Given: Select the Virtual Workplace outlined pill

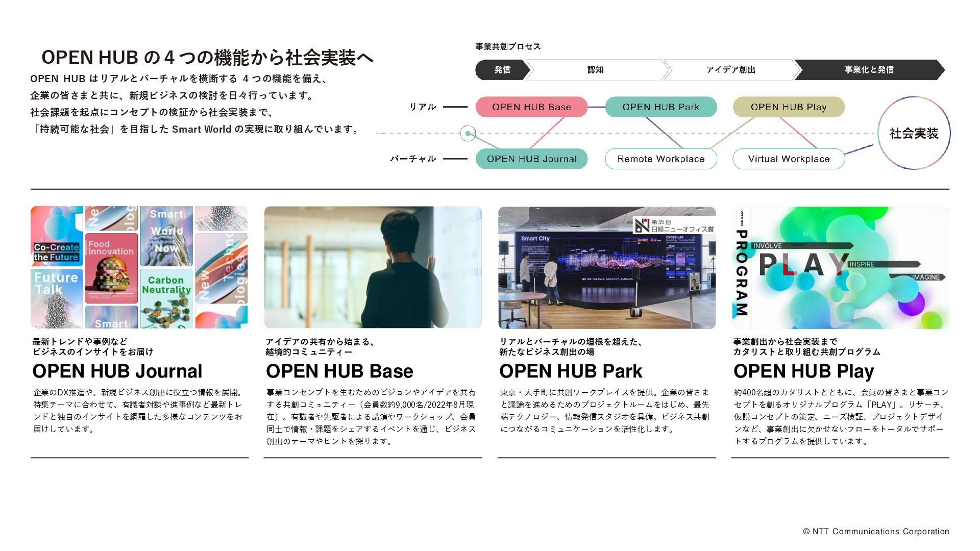Looking at the screenshot, I should tap(788, 159).
